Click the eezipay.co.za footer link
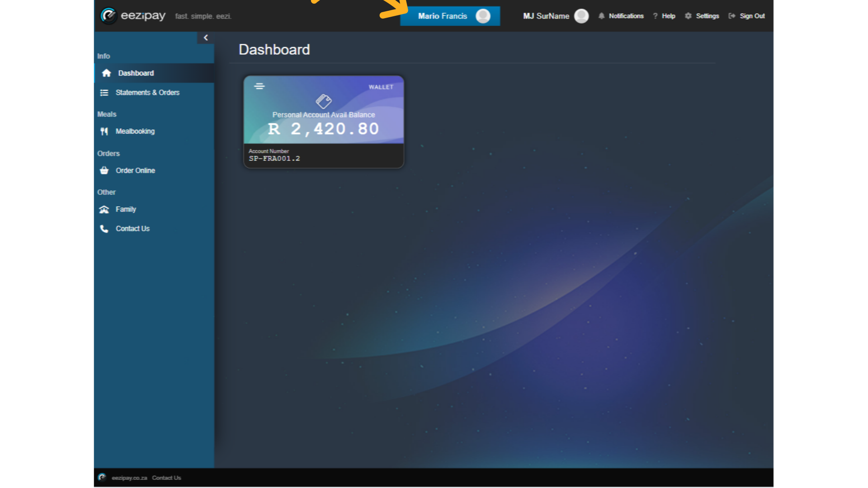Image resolution: width=868 pixels, height=488 pixels. 129,478
